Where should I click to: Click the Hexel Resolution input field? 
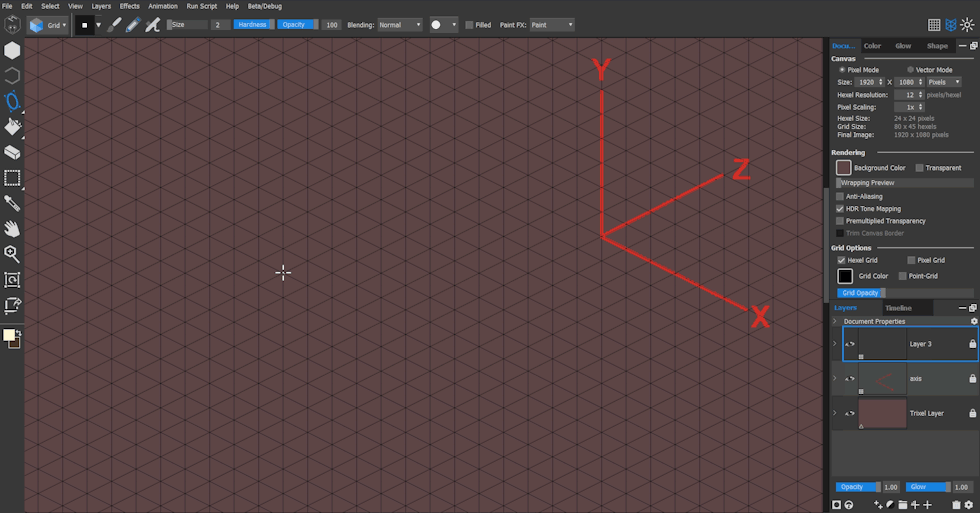click(914, 94)
